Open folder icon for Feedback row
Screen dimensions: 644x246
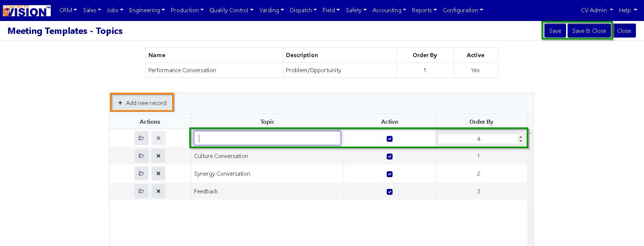[141, 191]
